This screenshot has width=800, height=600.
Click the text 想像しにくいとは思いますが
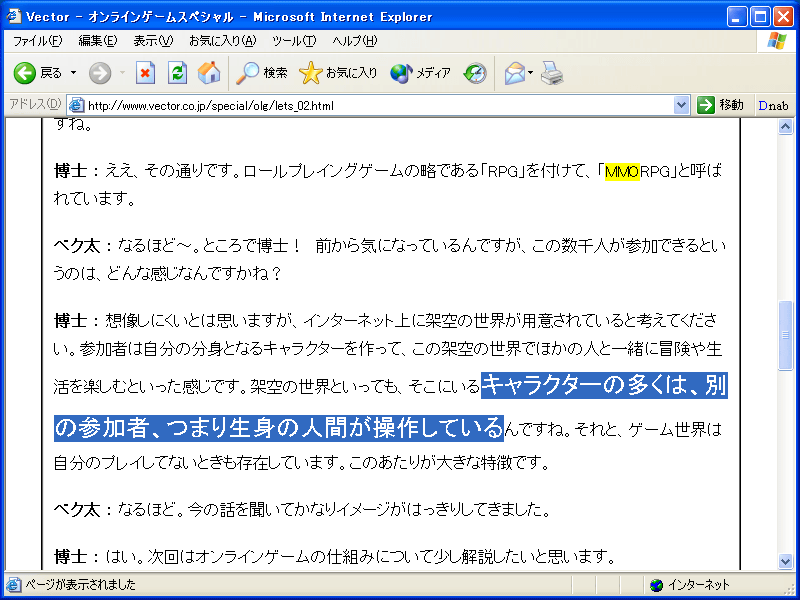pyautogui.click(x=199, y=321)
